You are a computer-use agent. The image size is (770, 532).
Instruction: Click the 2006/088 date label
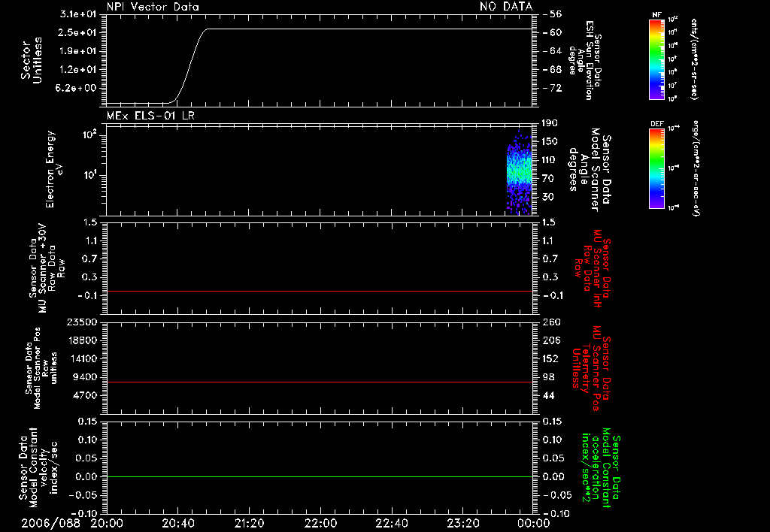50,523
